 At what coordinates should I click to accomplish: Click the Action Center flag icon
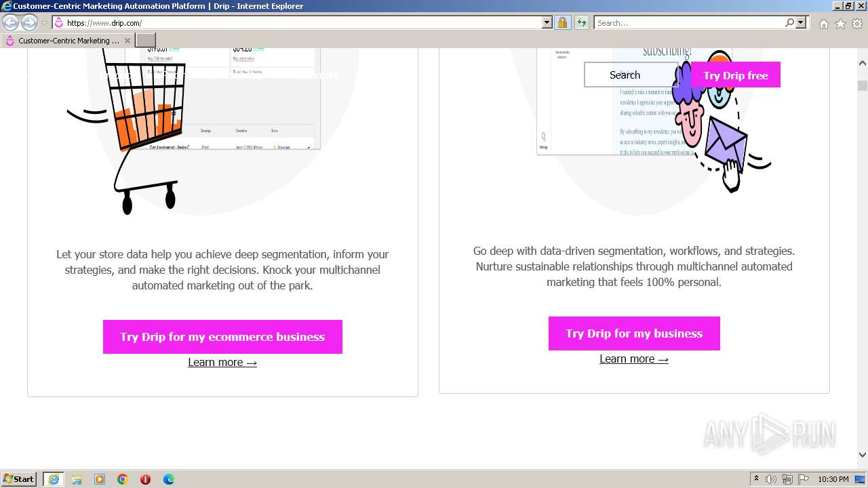tap(804, 480)
